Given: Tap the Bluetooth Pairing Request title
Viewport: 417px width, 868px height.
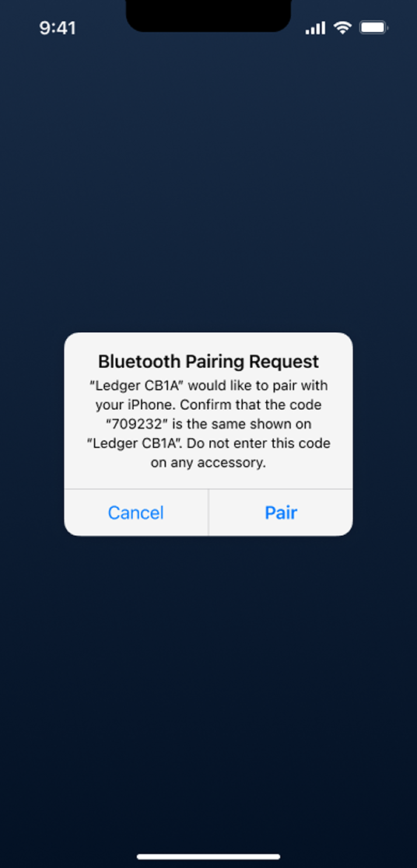Looking at the screenshot, I should tap(208, 362).
